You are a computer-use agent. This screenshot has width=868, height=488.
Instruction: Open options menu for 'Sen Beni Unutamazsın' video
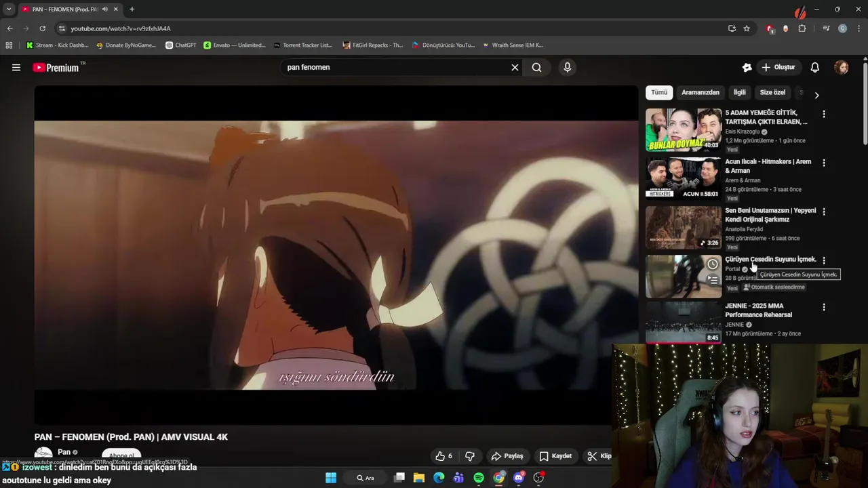(824, 212)
